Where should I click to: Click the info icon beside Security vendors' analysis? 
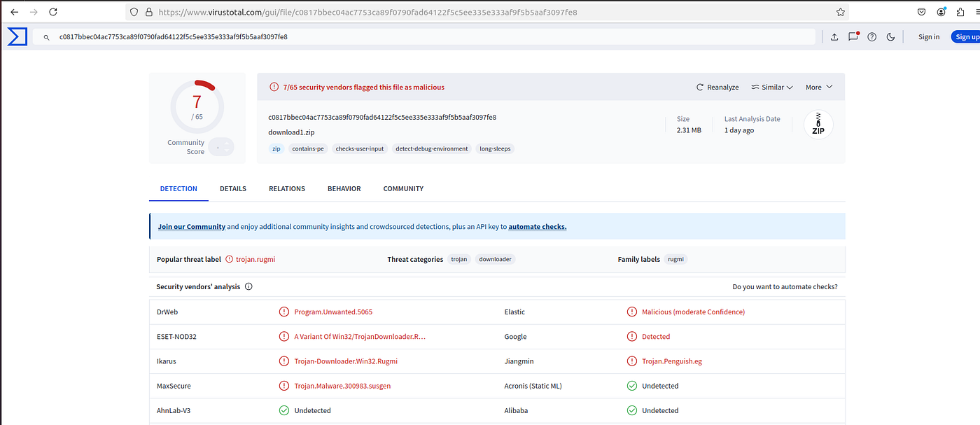click(248, 286)
